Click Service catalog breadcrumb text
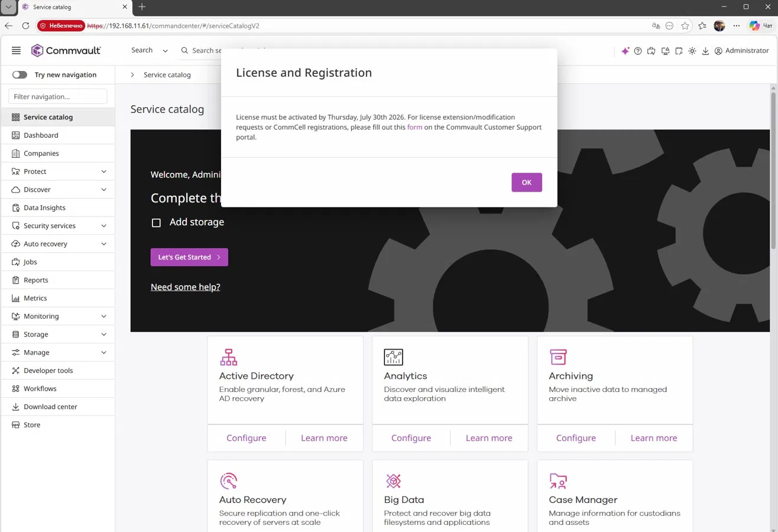The height and width of the screenshot is (532, 778). 167,75
